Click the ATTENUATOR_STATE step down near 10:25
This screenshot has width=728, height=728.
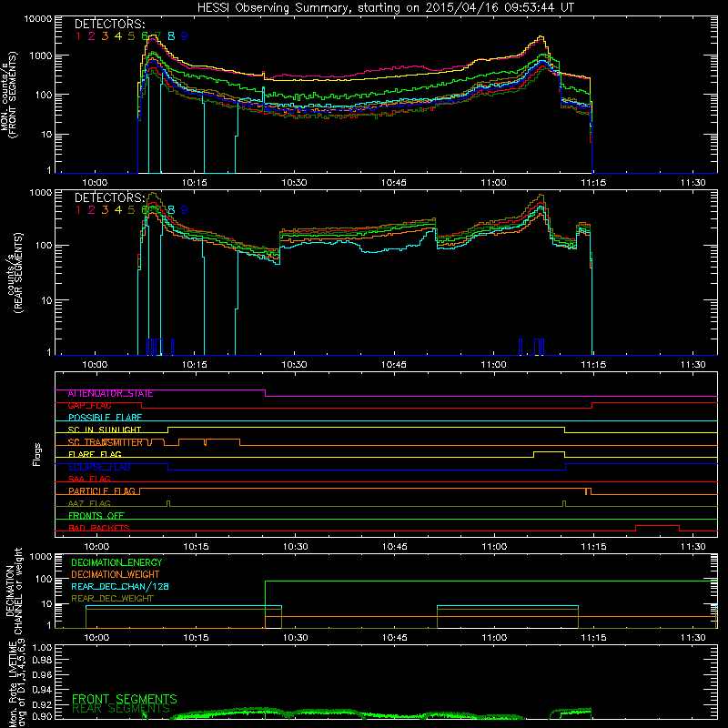(265, 393)
